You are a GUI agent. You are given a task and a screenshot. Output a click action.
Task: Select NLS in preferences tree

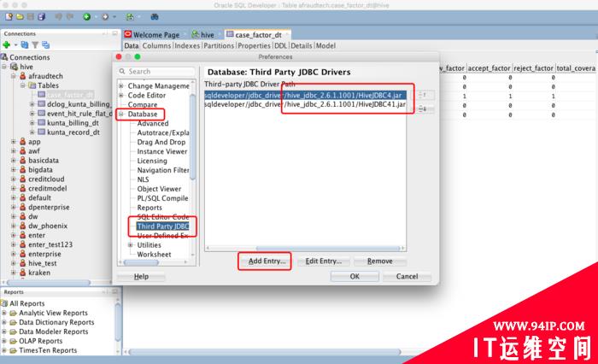[143, 179]
